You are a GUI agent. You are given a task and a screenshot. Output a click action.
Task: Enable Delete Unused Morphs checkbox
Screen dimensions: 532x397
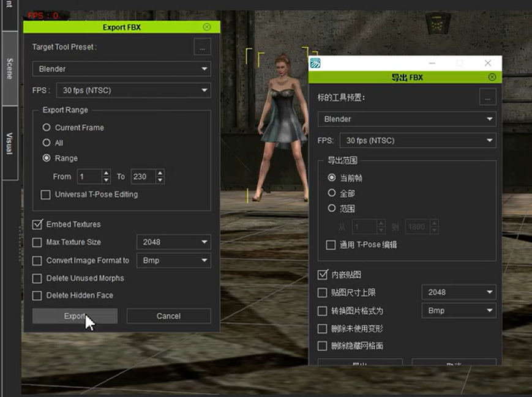click(37, 278)
